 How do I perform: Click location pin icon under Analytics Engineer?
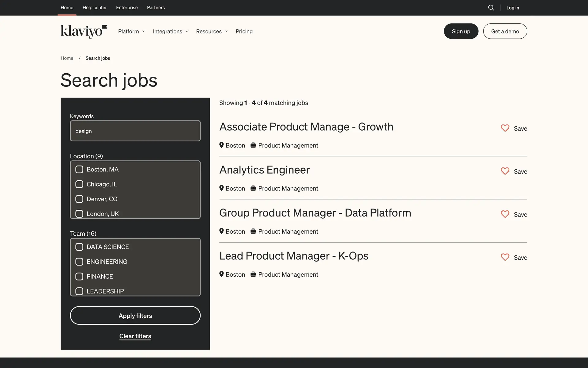tap(221, 188)
